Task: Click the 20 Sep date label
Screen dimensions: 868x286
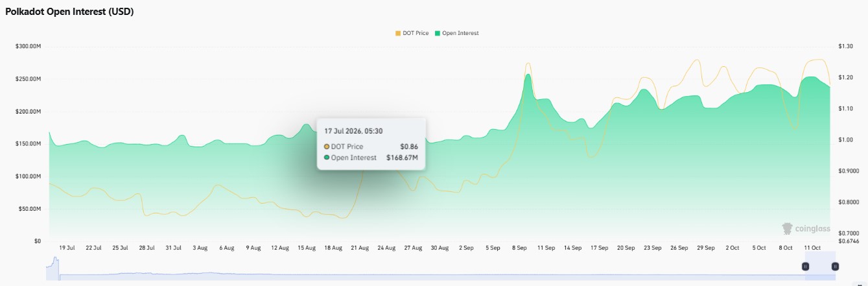Action: (626, 248)
